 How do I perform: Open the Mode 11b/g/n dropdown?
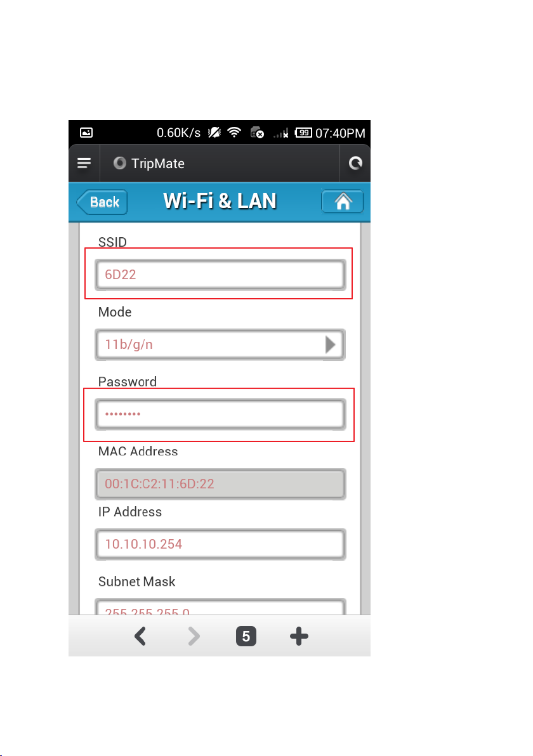(220, 345)
